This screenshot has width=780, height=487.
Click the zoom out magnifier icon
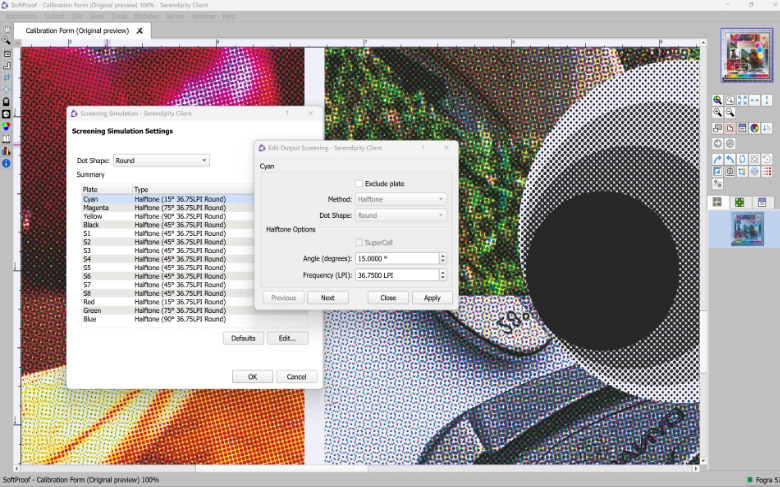tap(730, 113)
